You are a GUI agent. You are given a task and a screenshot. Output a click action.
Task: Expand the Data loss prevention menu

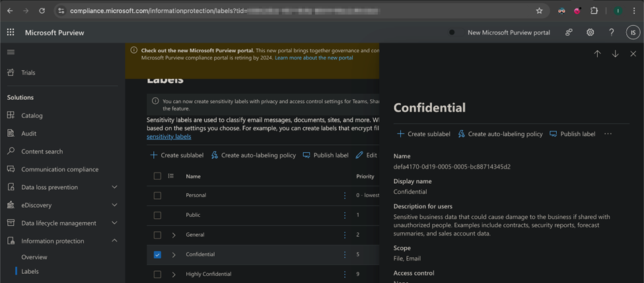pos(114,187)
